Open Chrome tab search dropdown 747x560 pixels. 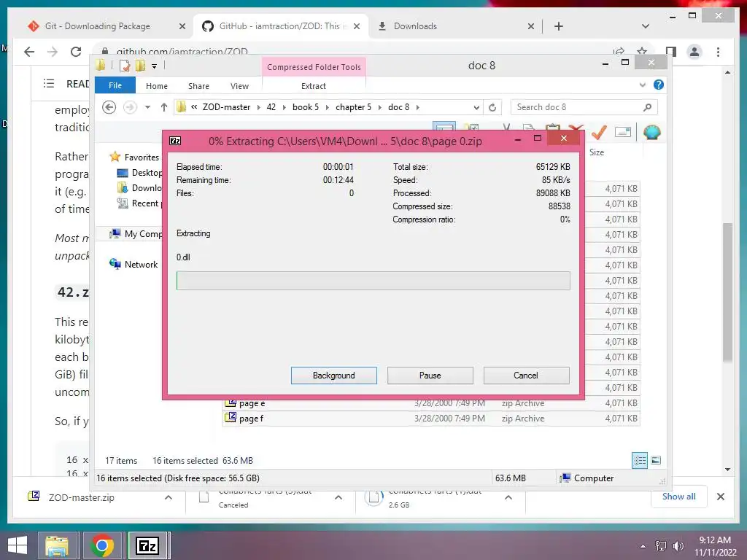point(646,26)
